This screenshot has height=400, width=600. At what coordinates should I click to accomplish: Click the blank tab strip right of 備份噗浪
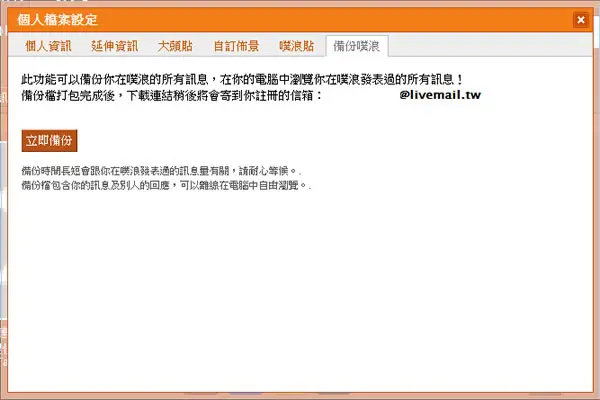point(490,45)
